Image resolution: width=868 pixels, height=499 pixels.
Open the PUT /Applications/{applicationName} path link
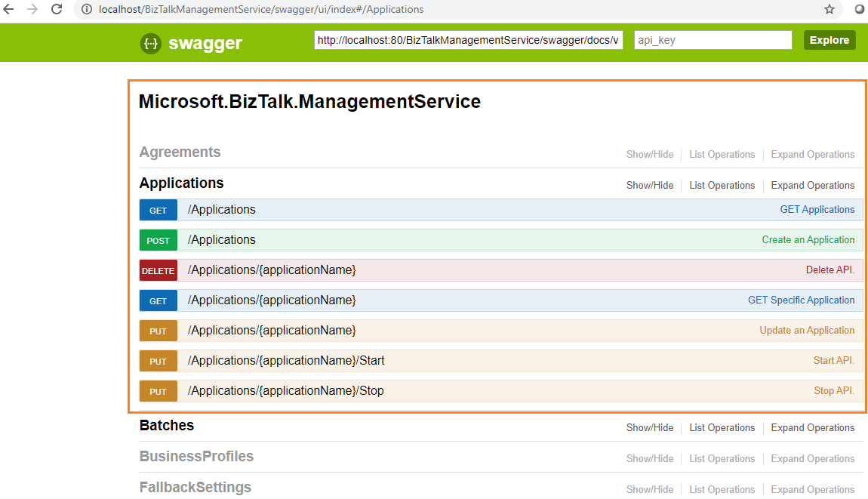point(272,331)
